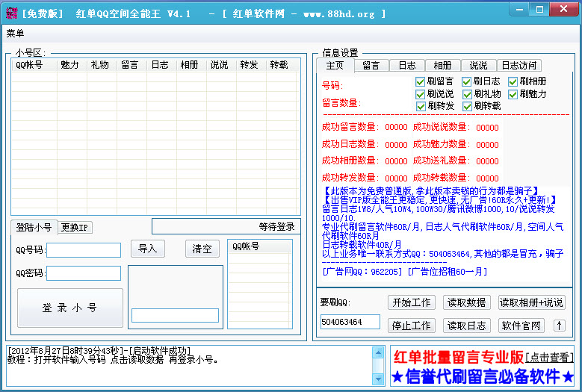Switch to the 主页 tab

(x=335, y=66)
